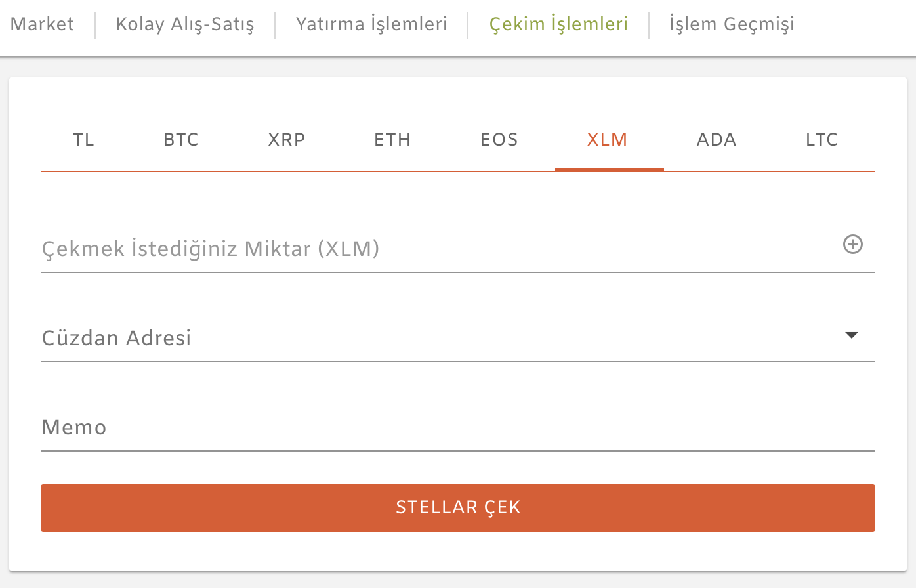This screenshot has width=916, height=588.
Task: Expand the Cüzdan Adresi dropdown arrow
Action: click(852, 335)
